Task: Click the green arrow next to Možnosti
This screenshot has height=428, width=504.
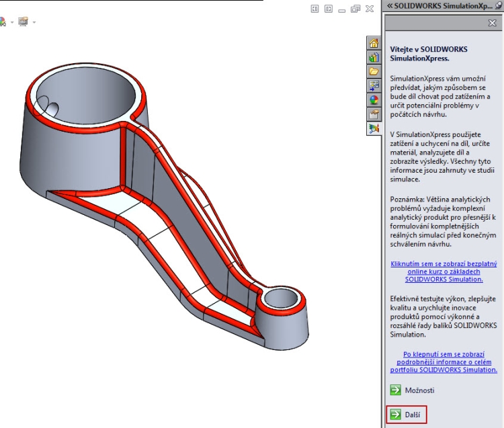Action: coord(395,390)
